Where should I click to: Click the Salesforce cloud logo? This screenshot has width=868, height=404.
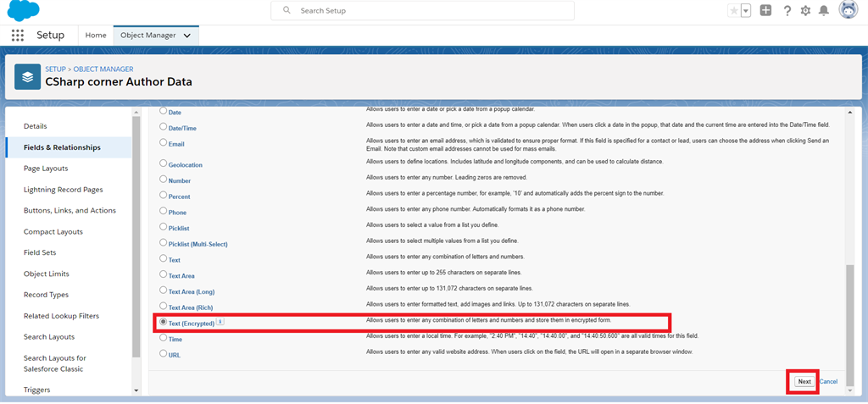[23, 11]
